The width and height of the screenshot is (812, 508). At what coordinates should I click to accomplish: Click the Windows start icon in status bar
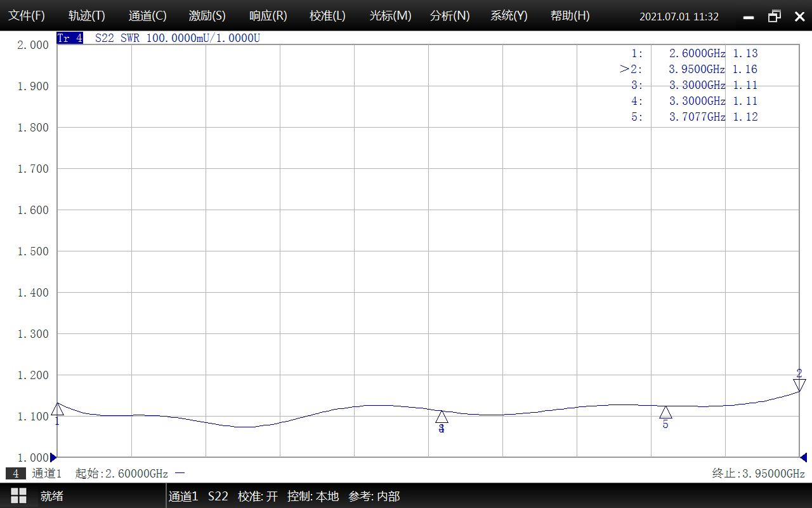[18, 496]
